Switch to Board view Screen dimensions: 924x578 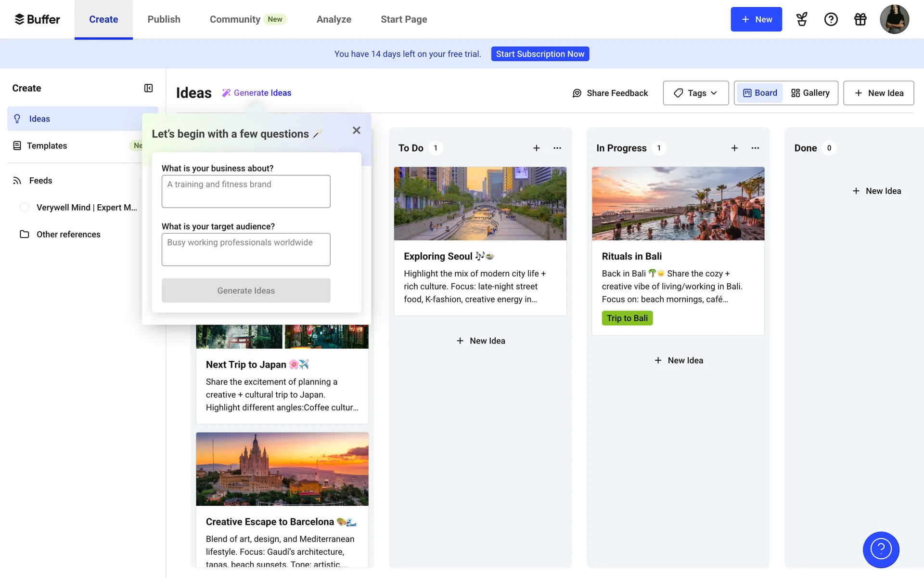pos(760,93)
